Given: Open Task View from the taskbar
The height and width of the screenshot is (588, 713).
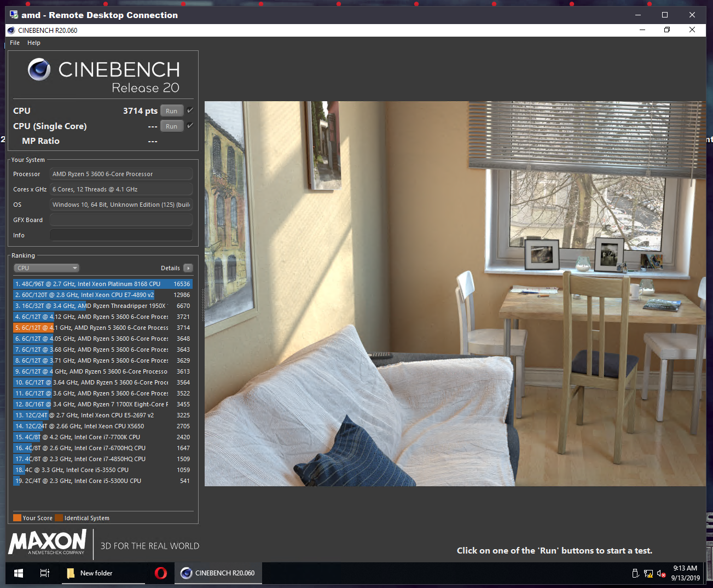Looking at the screenshot, I should point(45,573).
